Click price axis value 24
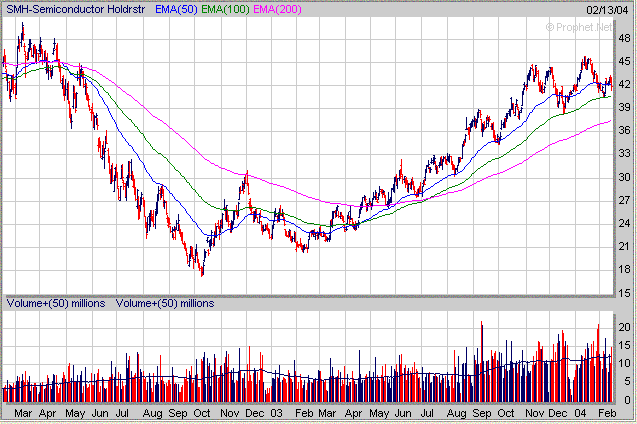 [624, 223]
